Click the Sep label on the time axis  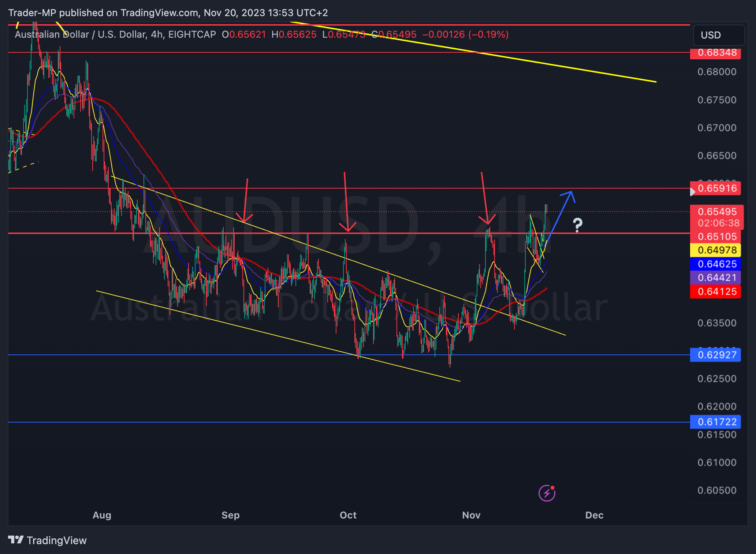[231, 515]
